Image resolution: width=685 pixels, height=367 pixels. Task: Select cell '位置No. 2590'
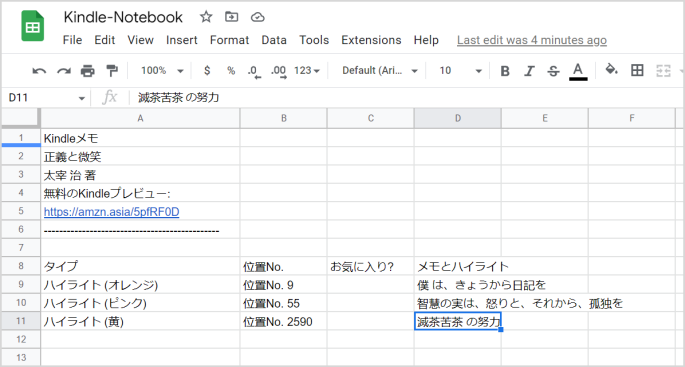click(x=283, y=321)
